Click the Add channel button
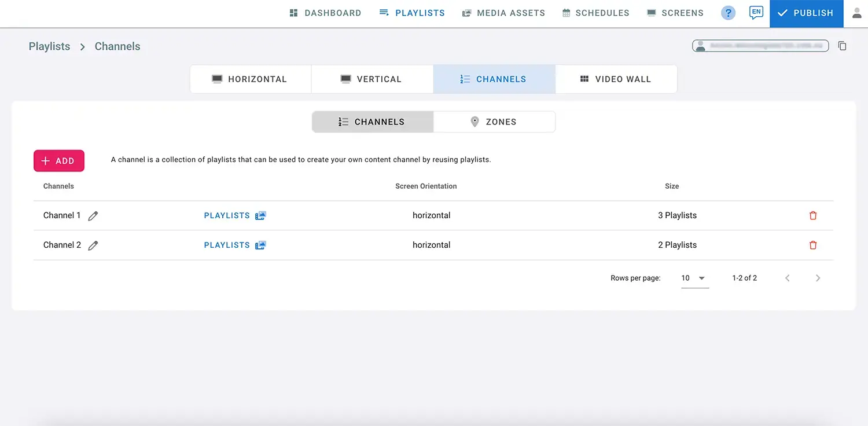 point(59,161)
